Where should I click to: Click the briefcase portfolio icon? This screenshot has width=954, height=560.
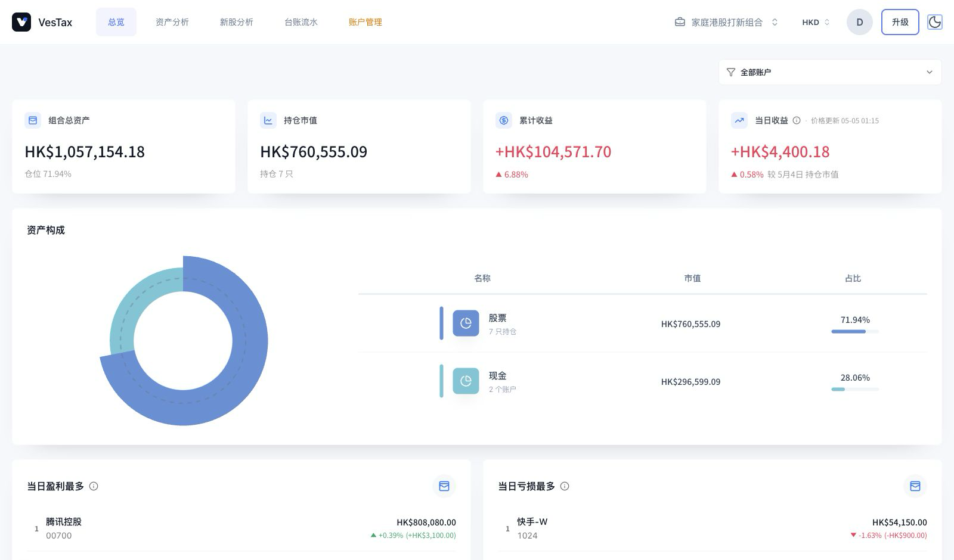coord(680,22)
